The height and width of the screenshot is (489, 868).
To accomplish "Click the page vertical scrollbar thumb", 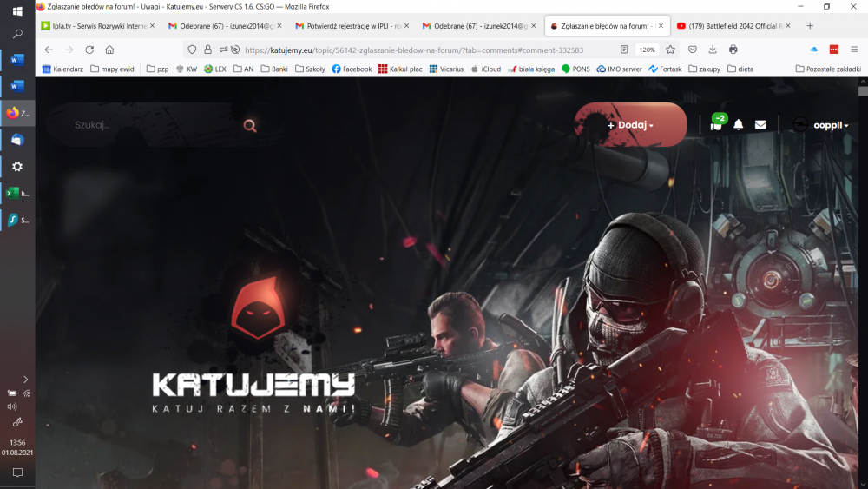I will (863, 91).
